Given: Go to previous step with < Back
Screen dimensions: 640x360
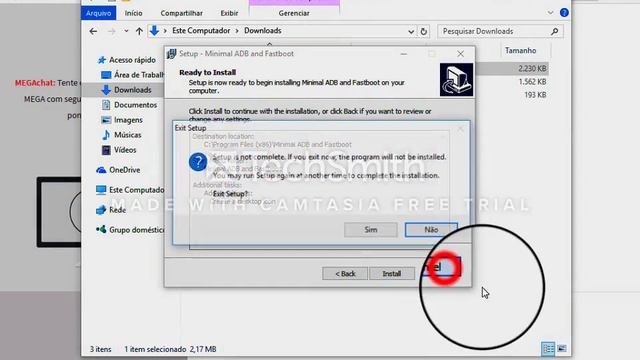Looking at the screenshot, I should pyautogui.click(x=345, y=273).
